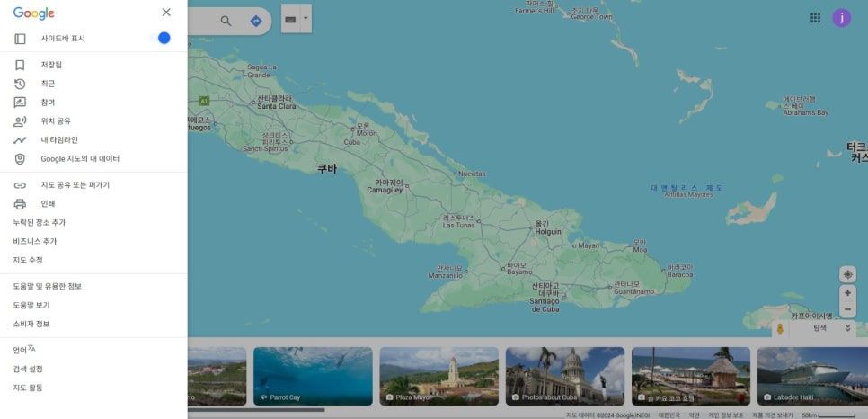868x419 pixels.
Task: Click the keyboard input tool icon
Action: [x=290, y=20]
